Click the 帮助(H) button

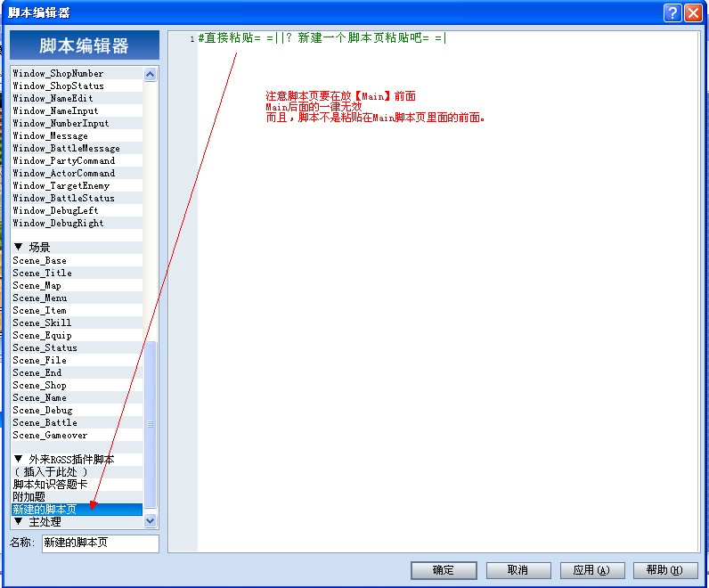click(665, 570)
